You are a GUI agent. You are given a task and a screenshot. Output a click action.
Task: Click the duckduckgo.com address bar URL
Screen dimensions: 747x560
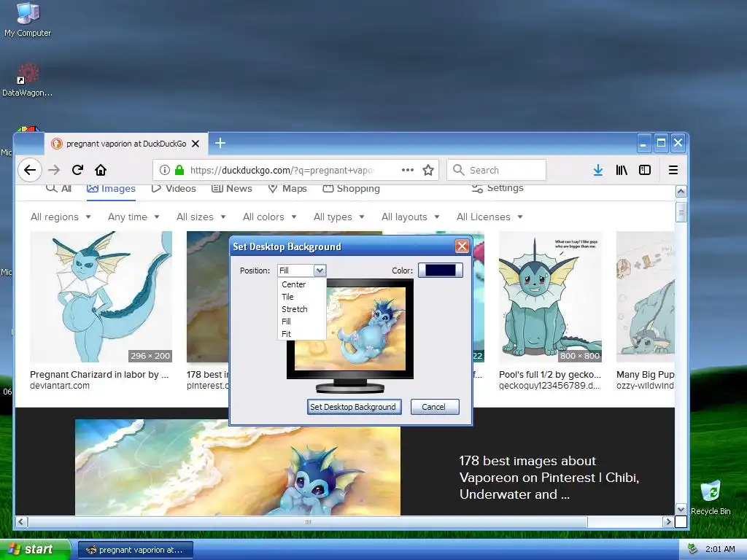(x=281, y=170)
